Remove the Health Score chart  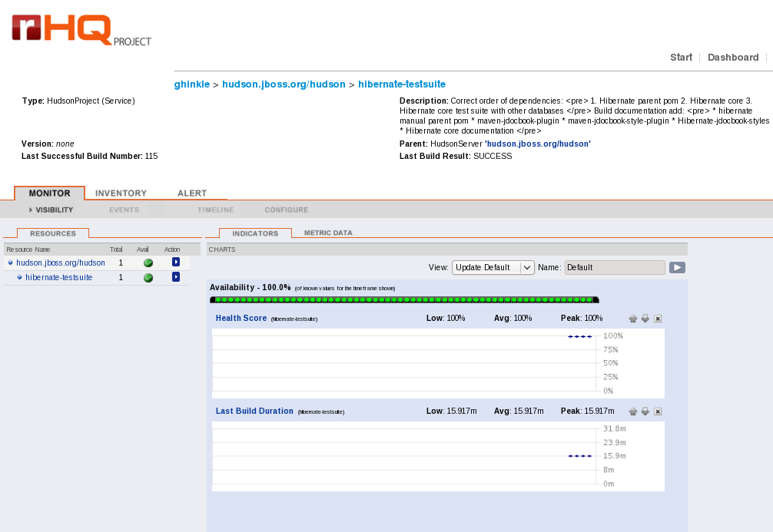658,319
